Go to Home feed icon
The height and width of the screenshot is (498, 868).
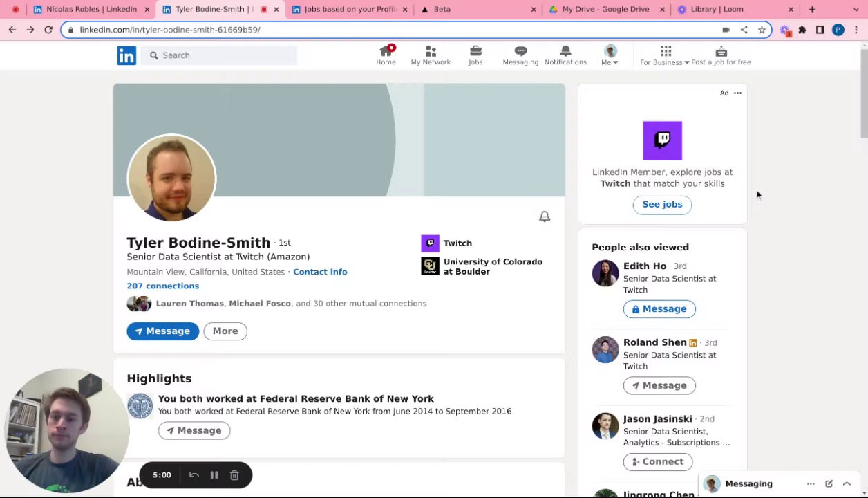[x=386, y=55]
